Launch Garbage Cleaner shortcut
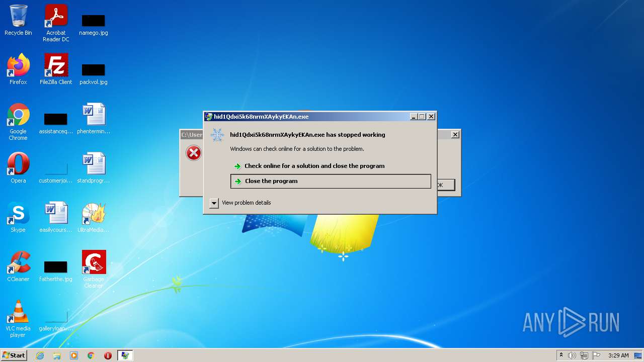This screenshot has width=644, height=362. coord(94,269)
